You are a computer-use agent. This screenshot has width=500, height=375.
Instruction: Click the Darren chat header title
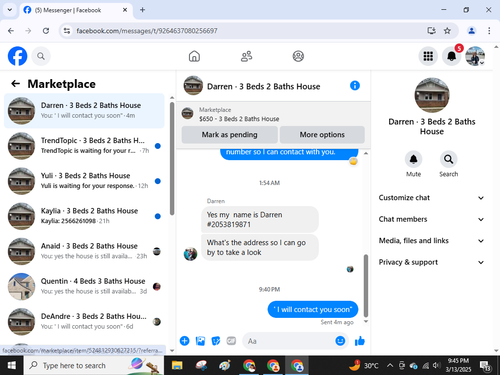263,86
